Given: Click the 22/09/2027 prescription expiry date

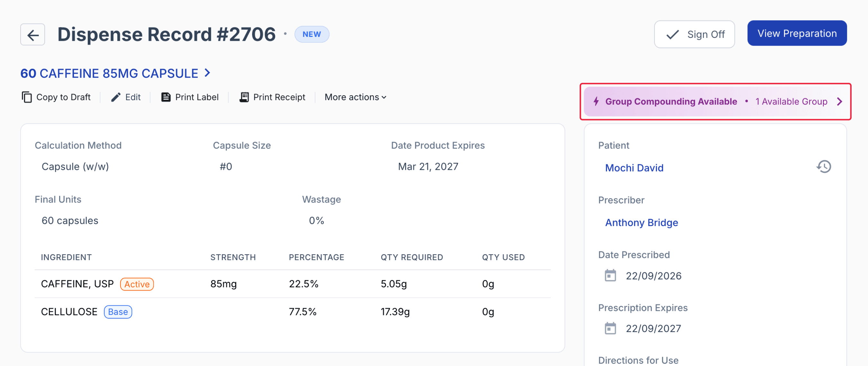Looking at the screenshot, I should point(653,328).
